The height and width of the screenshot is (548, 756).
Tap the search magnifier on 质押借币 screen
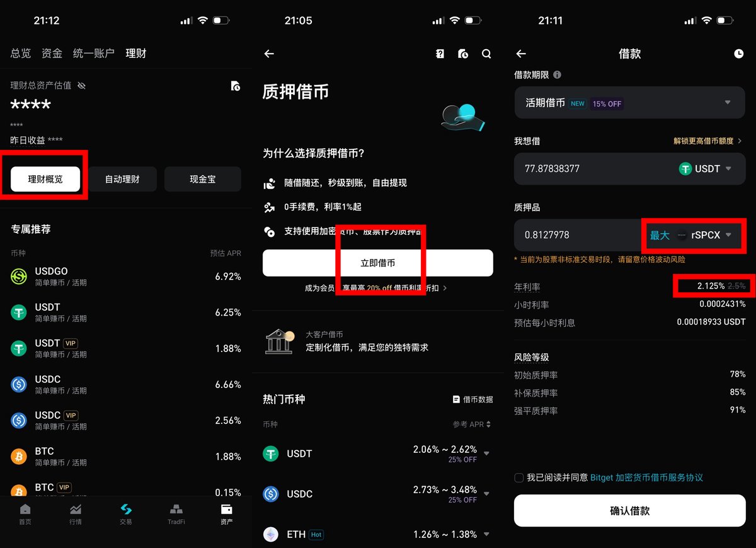tap(486, 54)
